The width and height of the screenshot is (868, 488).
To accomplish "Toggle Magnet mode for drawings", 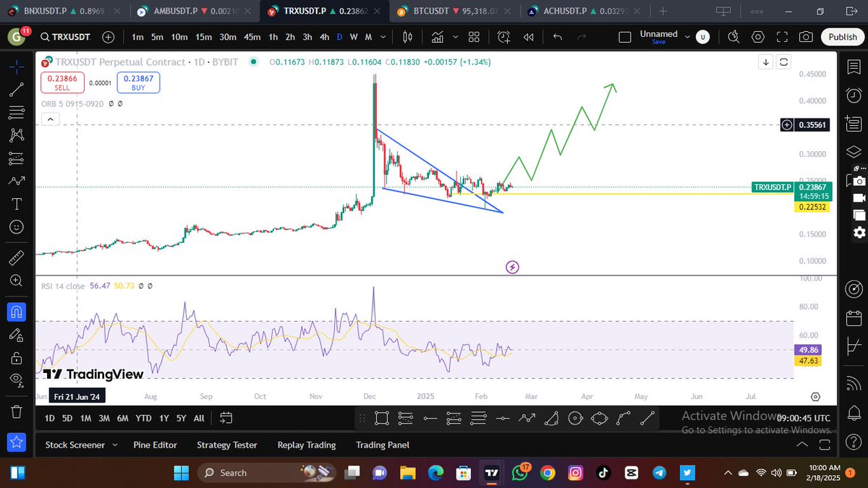I will [x=17, y=312].
